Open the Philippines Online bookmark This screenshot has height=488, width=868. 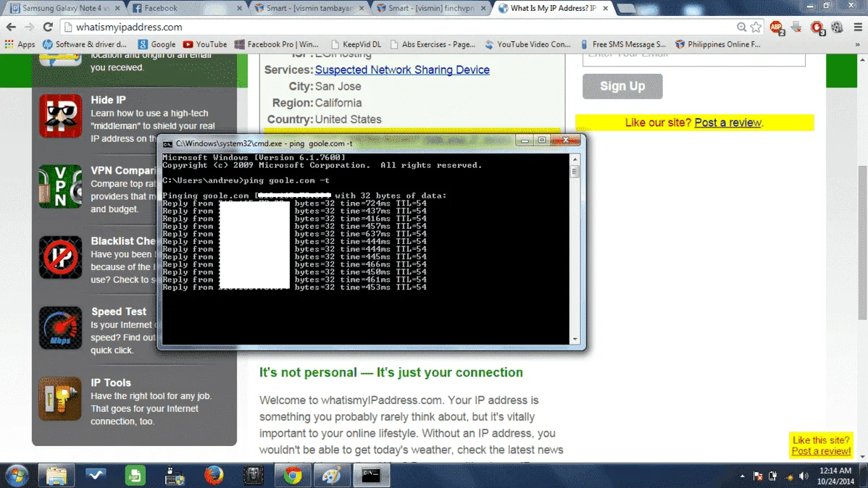(718, 44)
